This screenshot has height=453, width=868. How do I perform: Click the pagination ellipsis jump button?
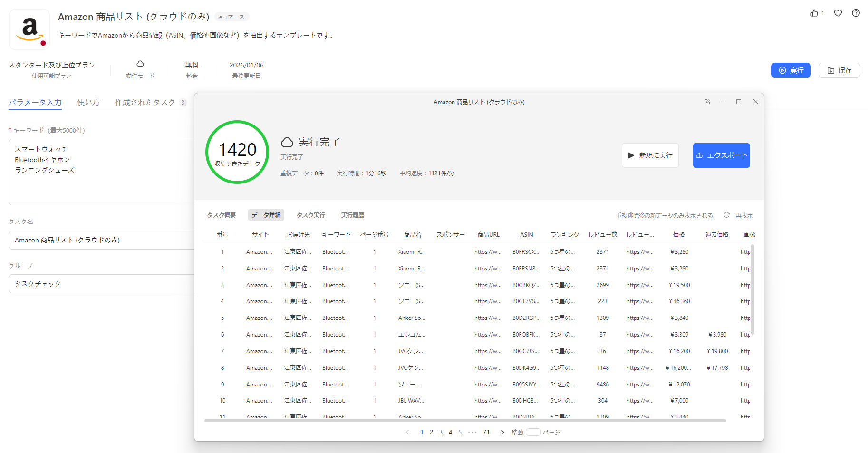tap(472, 432)
